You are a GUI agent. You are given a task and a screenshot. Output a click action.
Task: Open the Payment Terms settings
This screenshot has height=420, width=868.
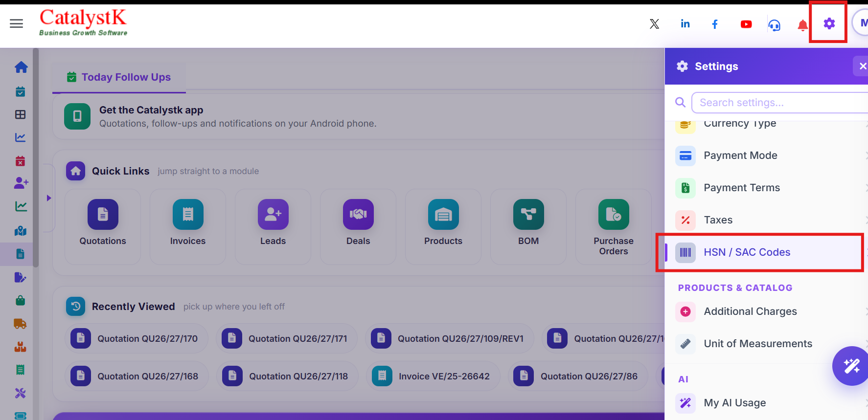click(767, 188)
